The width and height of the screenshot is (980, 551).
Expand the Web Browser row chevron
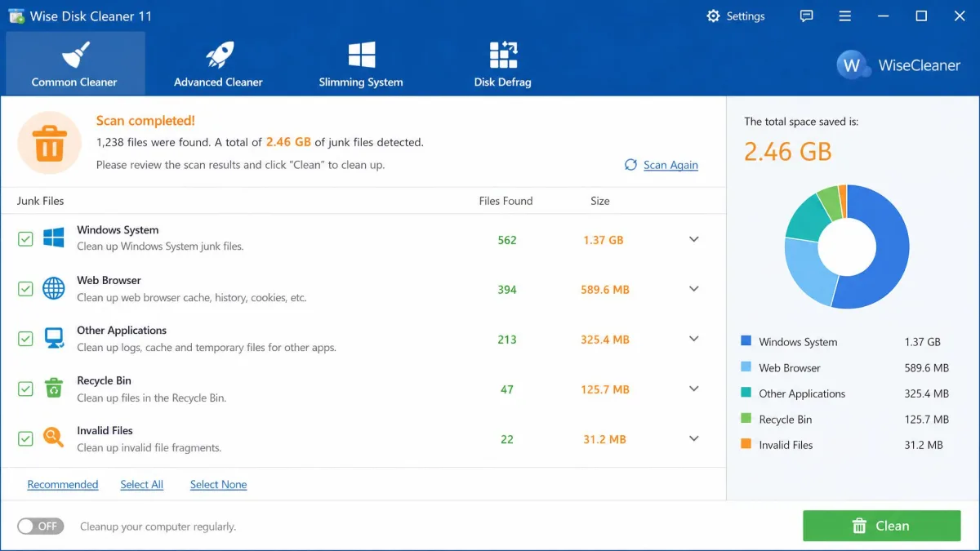point(694,289)
